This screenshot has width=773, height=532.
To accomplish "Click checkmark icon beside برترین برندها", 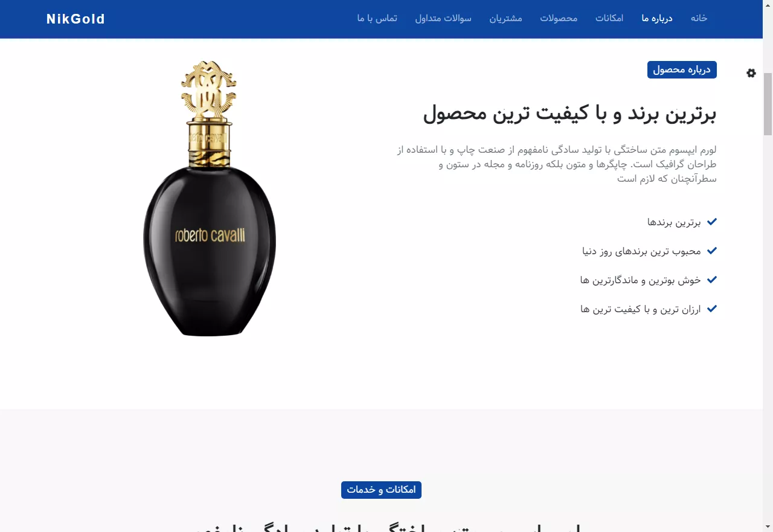I will click(712, 222).
